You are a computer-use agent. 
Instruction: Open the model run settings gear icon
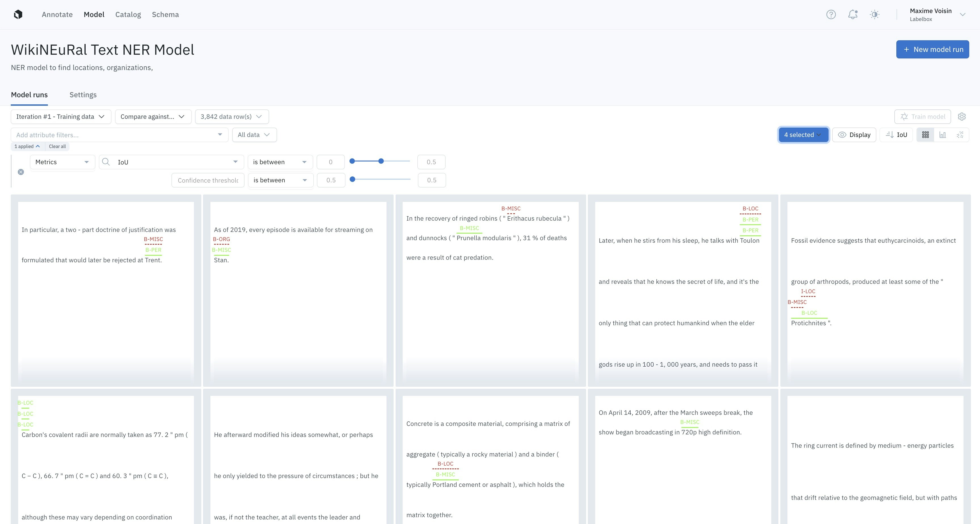[x=962, y=117]
